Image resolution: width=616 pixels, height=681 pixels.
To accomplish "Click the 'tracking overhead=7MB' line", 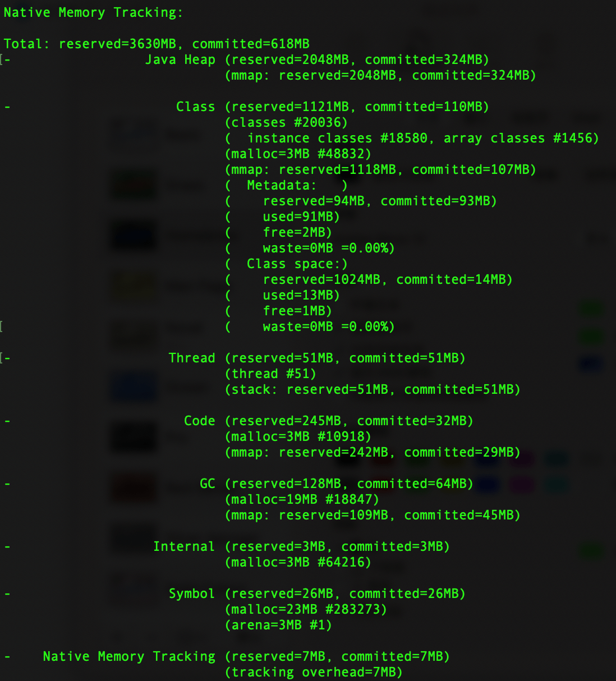I will (x=314, y=672).
